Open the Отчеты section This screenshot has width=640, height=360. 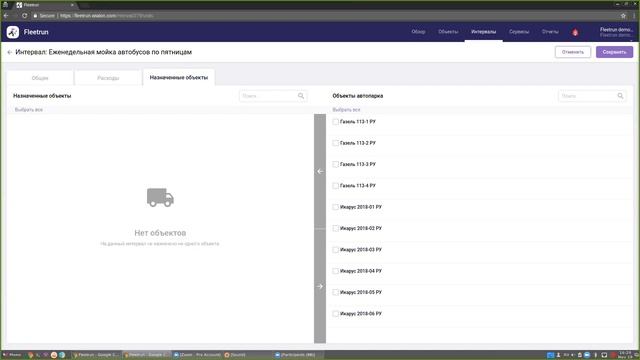(x=550, y=32)
